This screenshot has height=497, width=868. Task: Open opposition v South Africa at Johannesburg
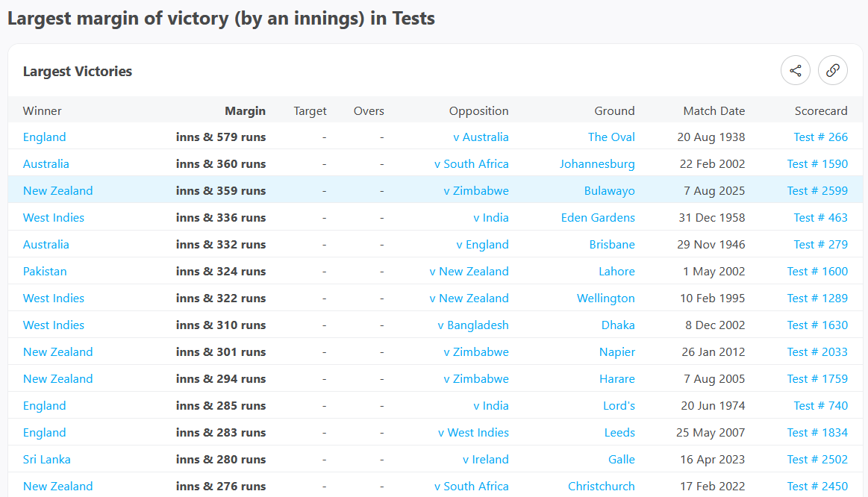[x=471, y=164]
